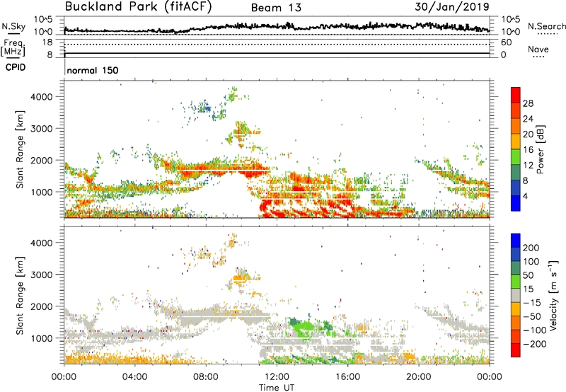Click the date '30/Jan/2019'

pyautogui.click(x=452, y=6)
